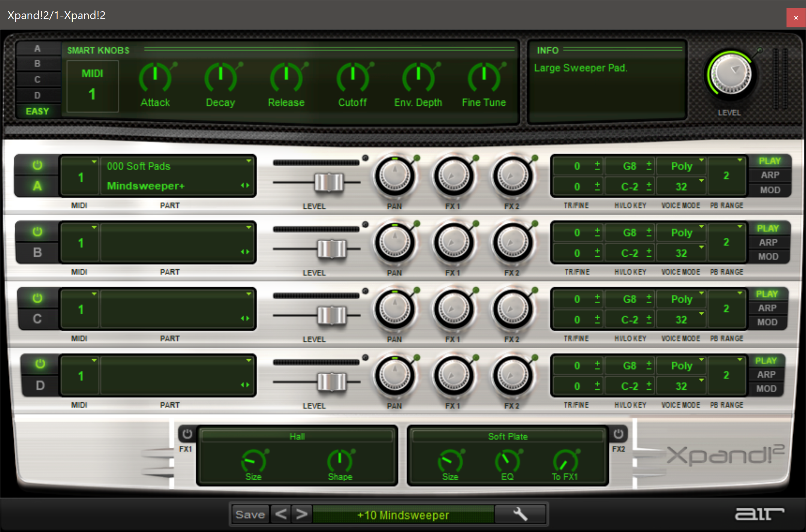Click the FX 2 knob of part D
This screenshot has height=532, width=806.
point(512,376)
